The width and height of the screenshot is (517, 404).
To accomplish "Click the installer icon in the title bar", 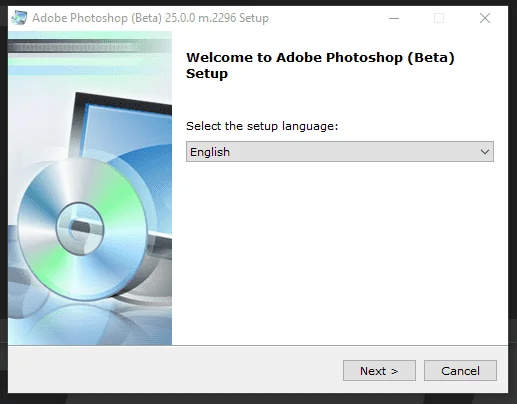I will coord(19,18).
